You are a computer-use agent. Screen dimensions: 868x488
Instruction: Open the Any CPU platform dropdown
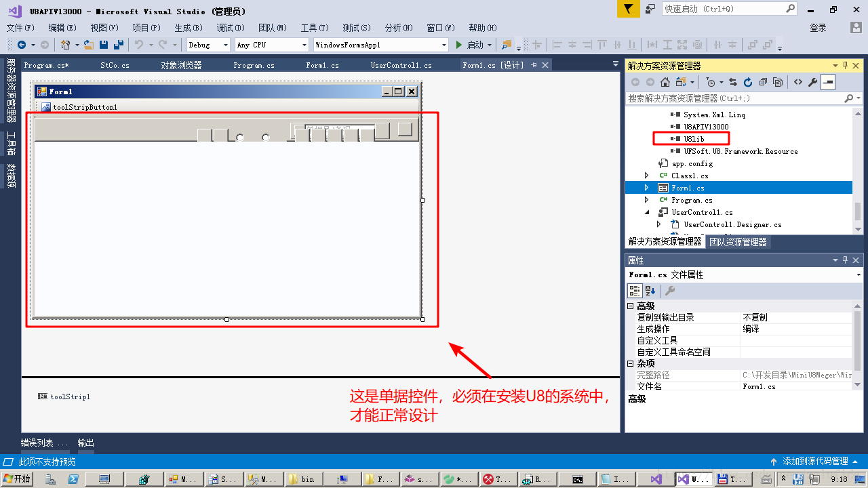[304, 45]
